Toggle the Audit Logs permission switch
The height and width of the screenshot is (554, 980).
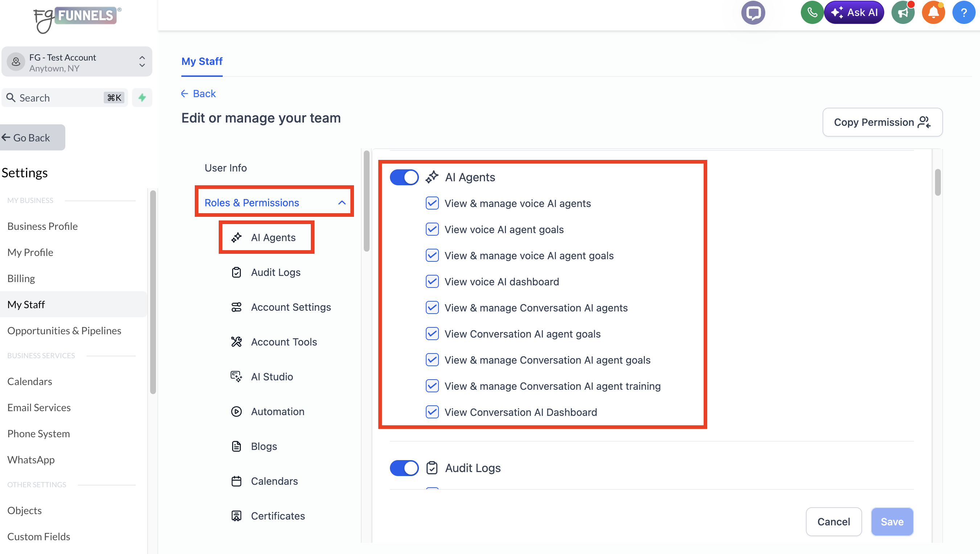[x=404, y=468]
